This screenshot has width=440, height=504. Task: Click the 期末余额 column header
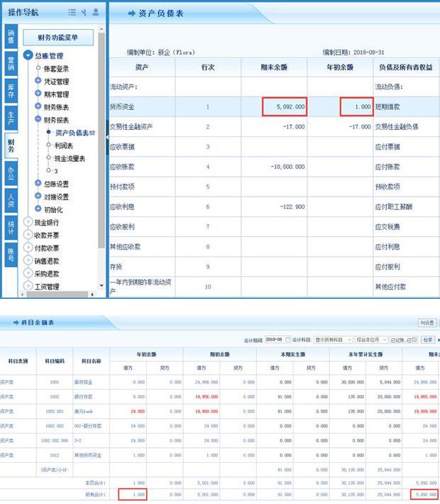point(274,67)
